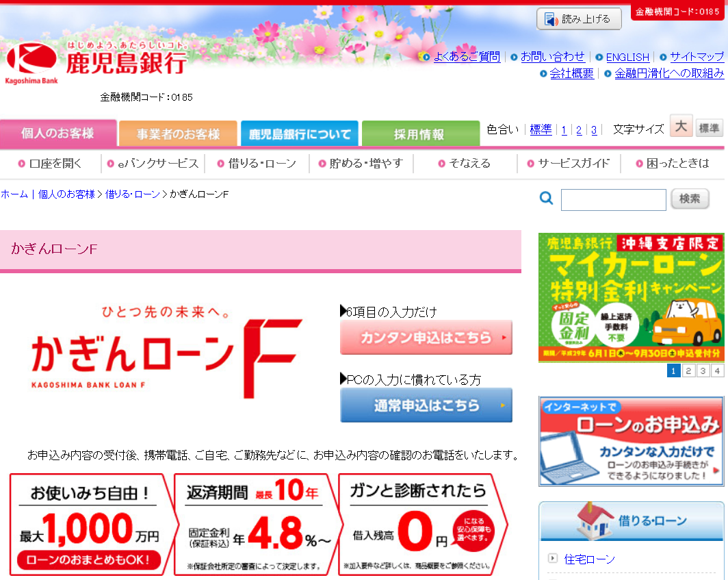Image resolution: width=728 pixels, height=580 pixels.
Task: Show banner slide 4
Action: point(717,370)
